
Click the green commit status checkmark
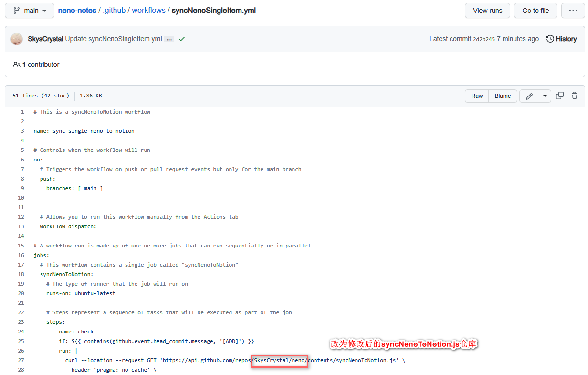(x=182, y=39)
